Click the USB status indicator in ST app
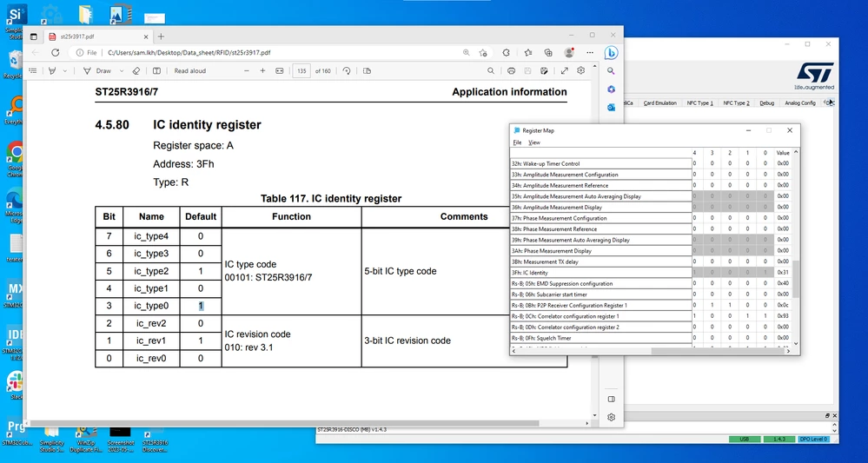The height and width of the screenshot is (463, 868). [x=745, y=440]
